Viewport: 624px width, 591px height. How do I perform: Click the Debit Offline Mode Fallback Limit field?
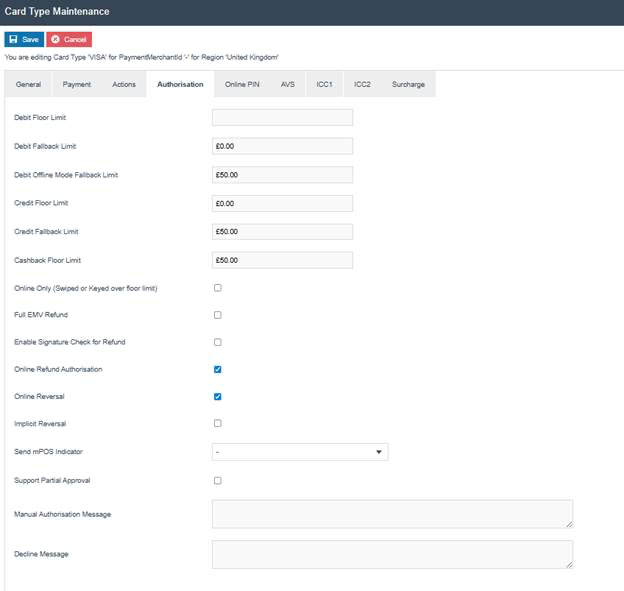[x=282, y=175]
